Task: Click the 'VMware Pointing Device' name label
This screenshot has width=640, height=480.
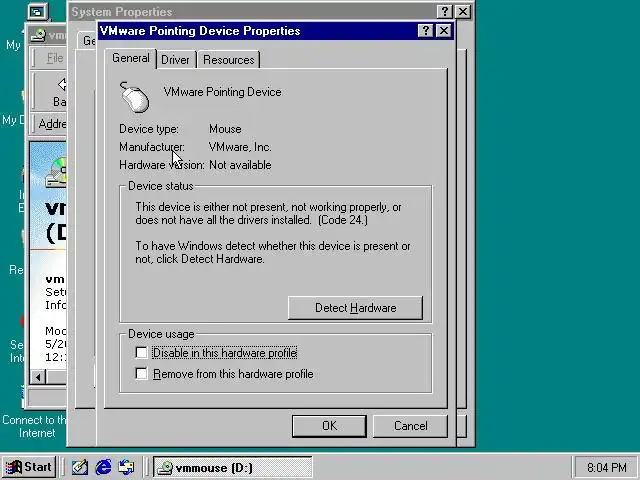Action: click(222, 92)
